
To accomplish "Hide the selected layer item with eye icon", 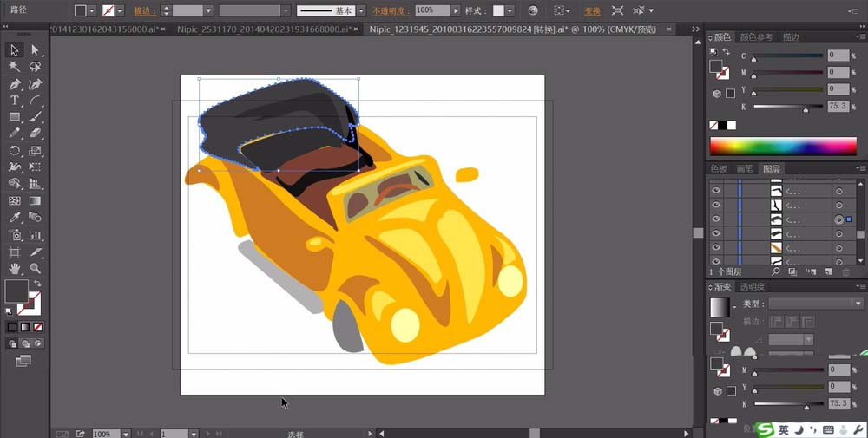I will 716,219.
